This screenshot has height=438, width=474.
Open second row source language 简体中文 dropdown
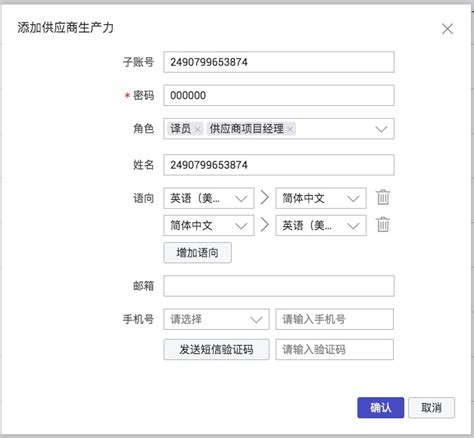click(209, 225)
